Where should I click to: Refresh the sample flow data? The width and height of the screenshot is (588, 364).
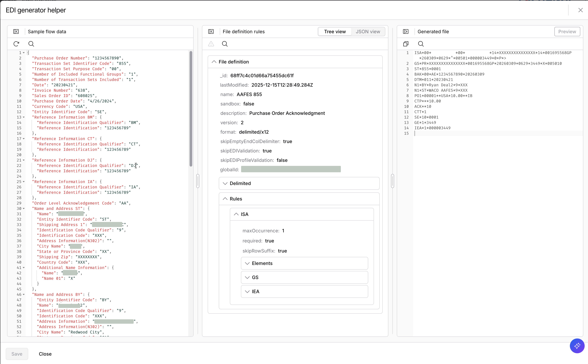pos(16,44)
